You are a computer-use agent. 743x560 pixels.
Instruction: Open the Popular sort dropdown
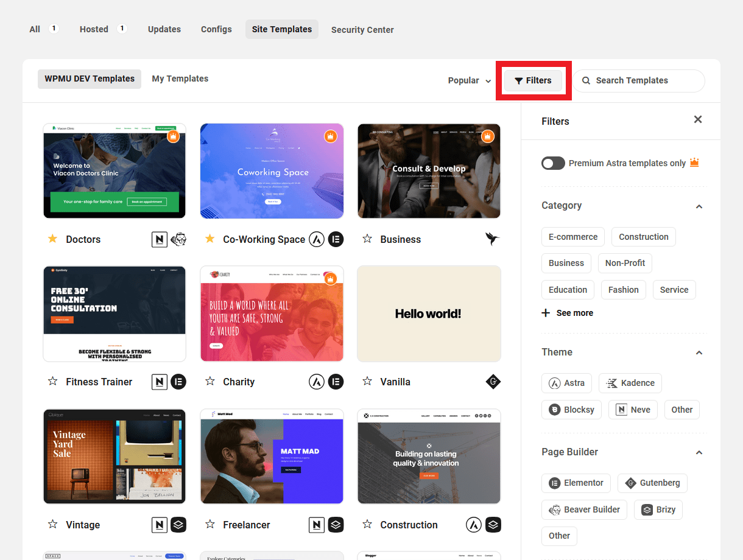click(x=469, y=80)
